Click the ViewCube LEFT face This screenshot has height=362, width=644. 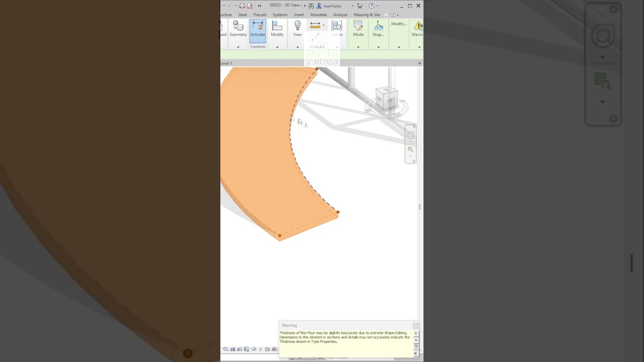[x=392, y=100]
